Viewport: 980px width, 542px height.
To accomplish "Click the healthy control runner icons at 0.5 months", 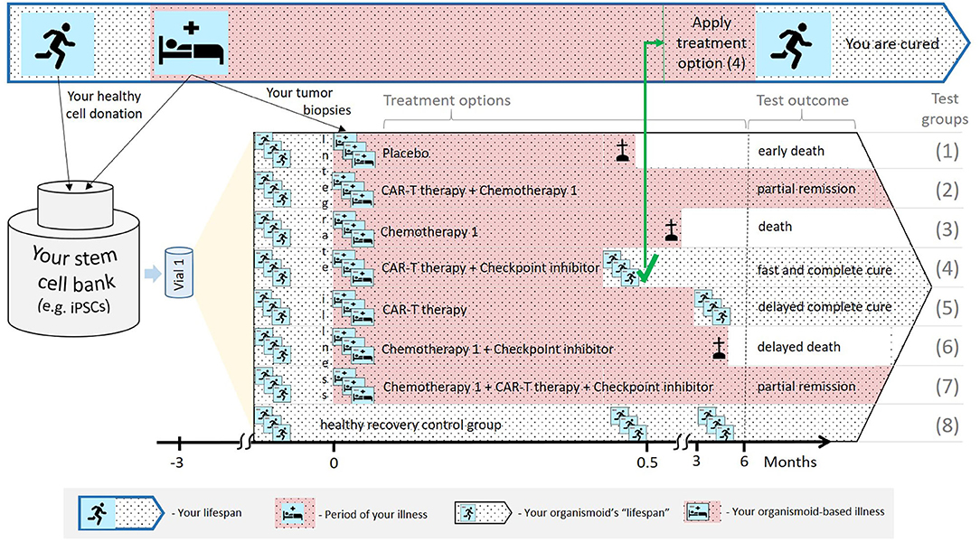I will pos(628,425).
